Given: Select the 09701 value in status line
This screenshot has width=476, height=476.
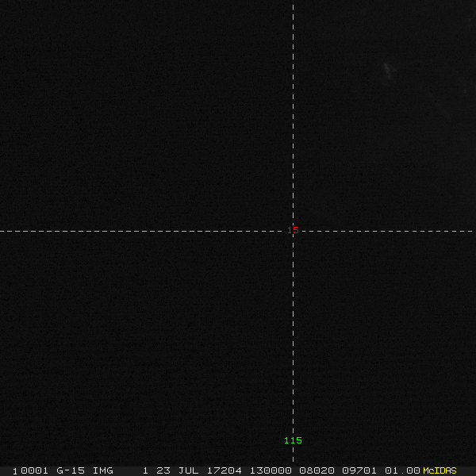Looking at the screenshot, I should (360, 470).
